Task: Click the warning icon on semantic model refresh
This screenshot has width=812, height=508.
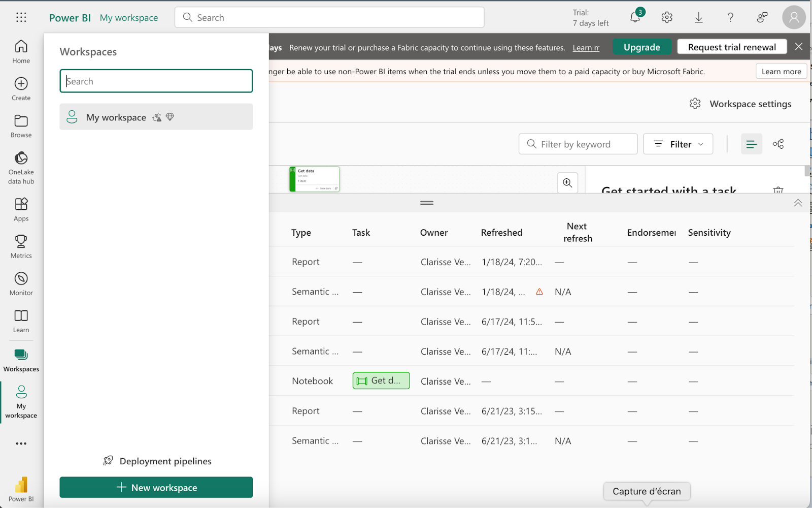Action: (x=539, y=292)
